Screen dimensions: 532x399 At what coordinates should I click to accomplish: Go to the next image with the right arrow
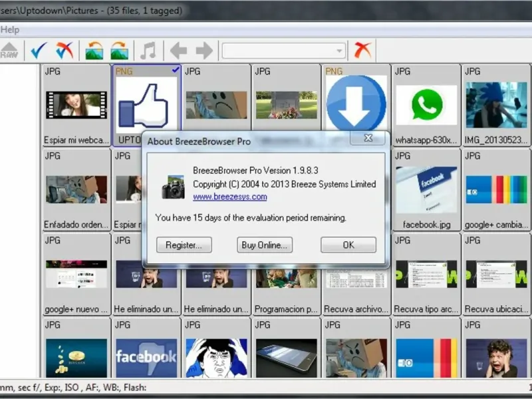point(204,51)
